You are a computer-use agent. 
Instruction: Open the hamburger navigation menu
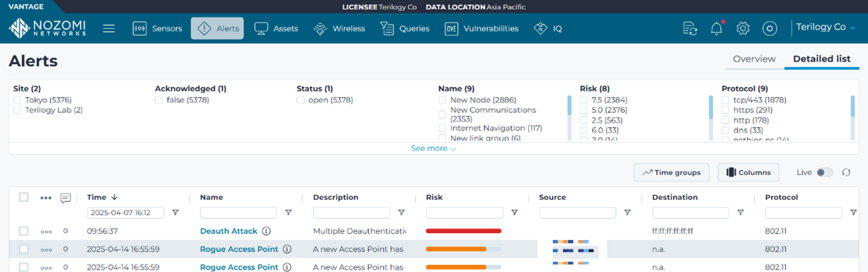pyautogui.click(x=109, y=28)
